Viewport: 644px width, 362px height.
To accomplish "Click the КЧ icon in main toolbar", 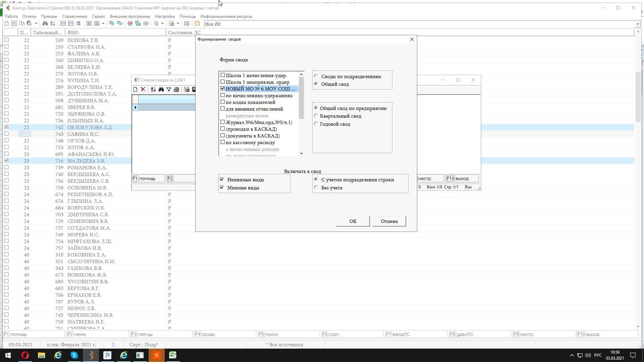I will coord(71,23).
